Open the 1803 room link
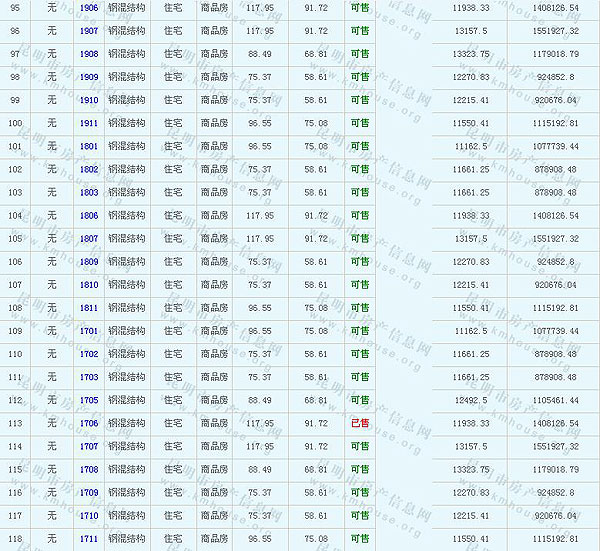 pos(89,192)
